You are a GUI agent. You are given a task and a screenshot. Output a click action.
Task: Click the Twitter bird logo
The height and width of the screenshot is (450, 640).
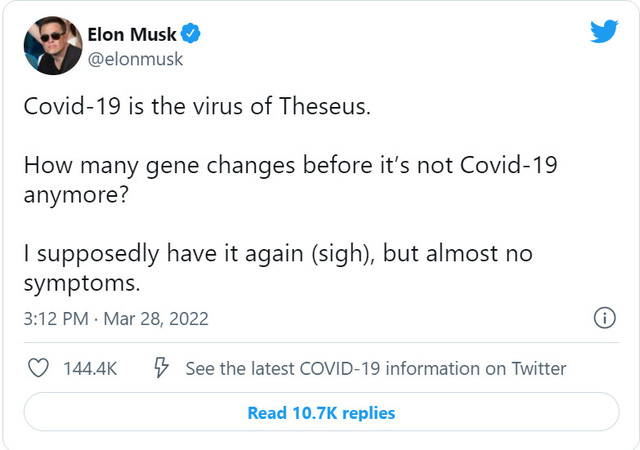pos(604,31)
